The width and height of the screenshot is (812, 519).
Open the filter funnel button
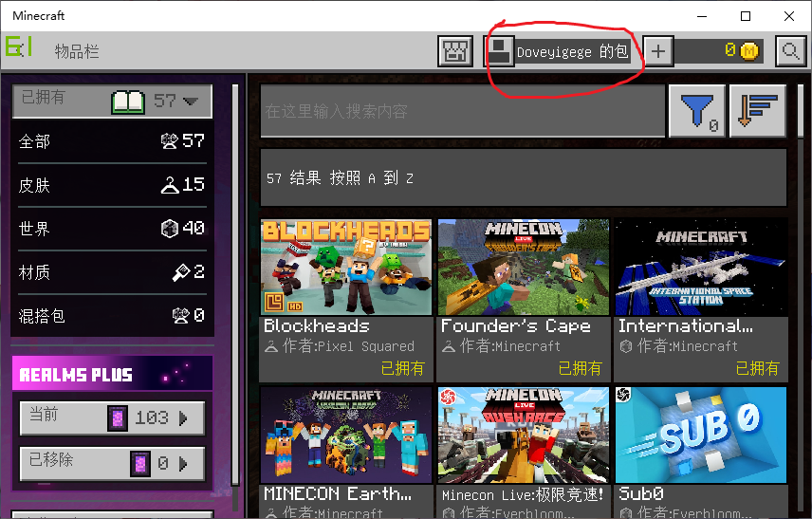pos(697,111)
